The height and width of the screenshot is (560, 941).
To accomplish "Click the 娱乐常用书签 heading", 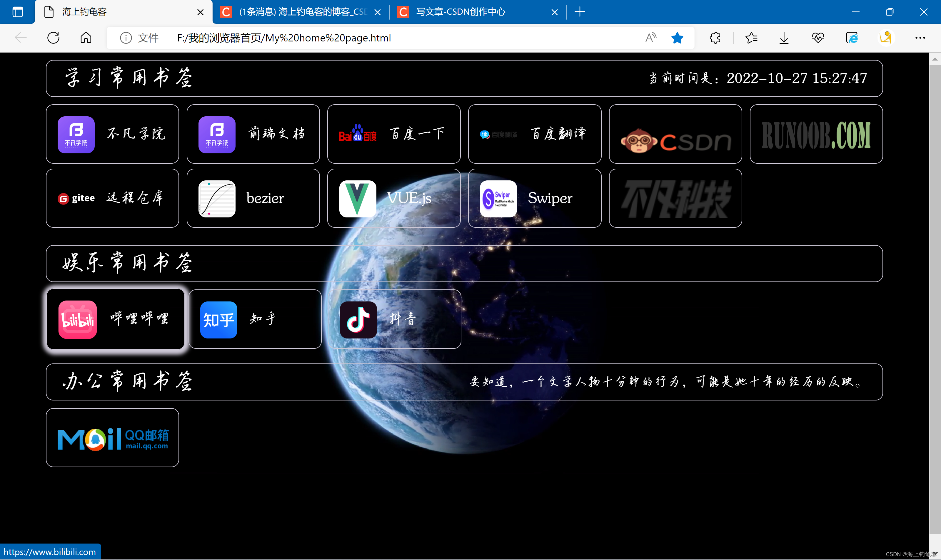I will 128,263.
